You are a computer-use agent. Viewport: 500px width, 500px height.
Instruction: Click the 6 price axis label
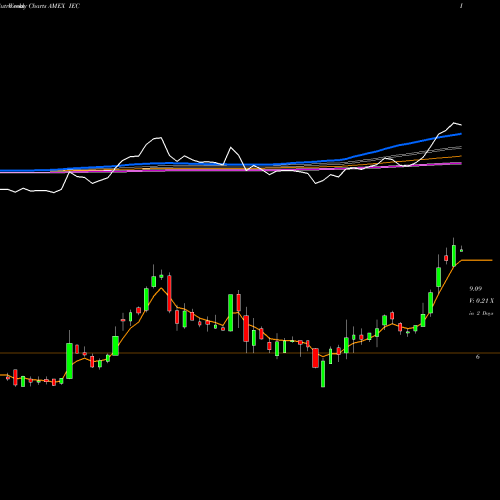[x=478, y=357]
